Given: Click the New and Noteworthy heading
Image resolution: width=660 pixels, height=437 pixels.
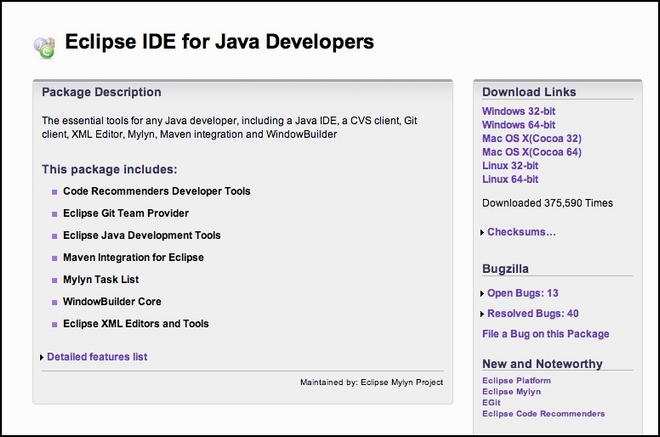Looking at the screenshot, I should pos(542,364).
